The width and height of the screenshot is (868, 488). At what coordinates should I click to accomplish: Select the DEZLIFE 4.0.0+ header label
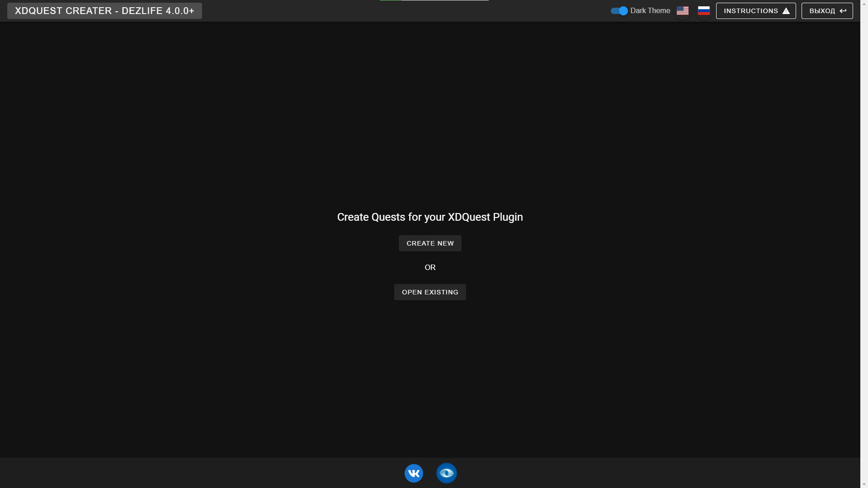158,10
